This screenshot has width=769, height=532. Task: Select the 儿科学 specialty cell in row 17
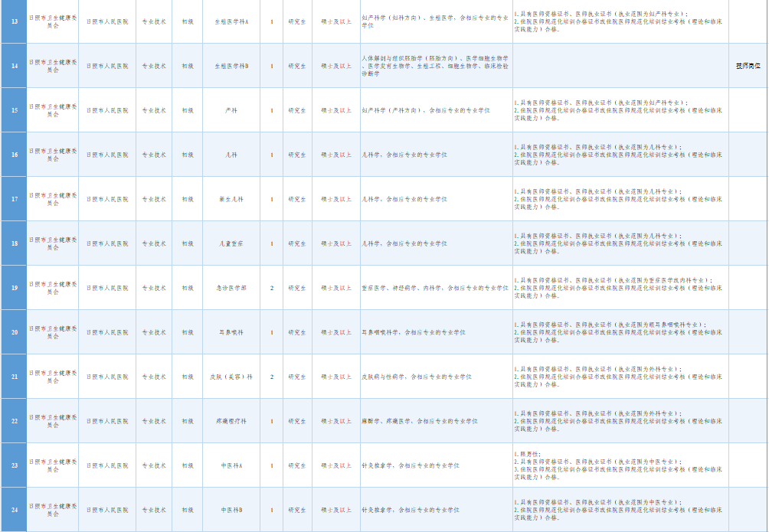[x=437, y=199]
